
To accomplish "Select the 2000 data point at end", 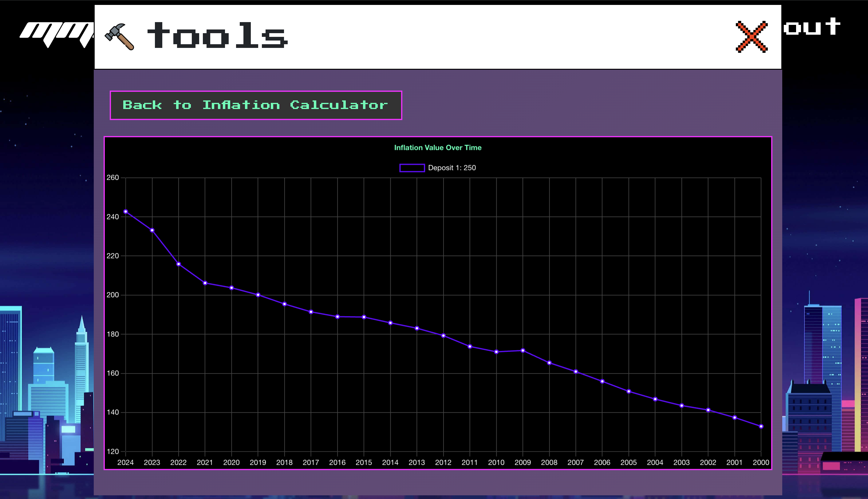I will pyautogui.click(x=761, y=426).
